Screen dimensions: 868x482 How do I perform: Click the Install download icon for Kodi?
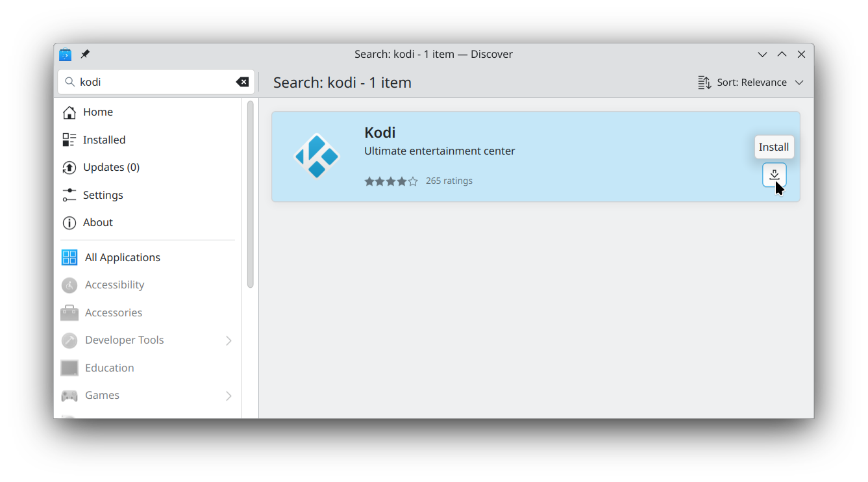click(x=774, y=175)
